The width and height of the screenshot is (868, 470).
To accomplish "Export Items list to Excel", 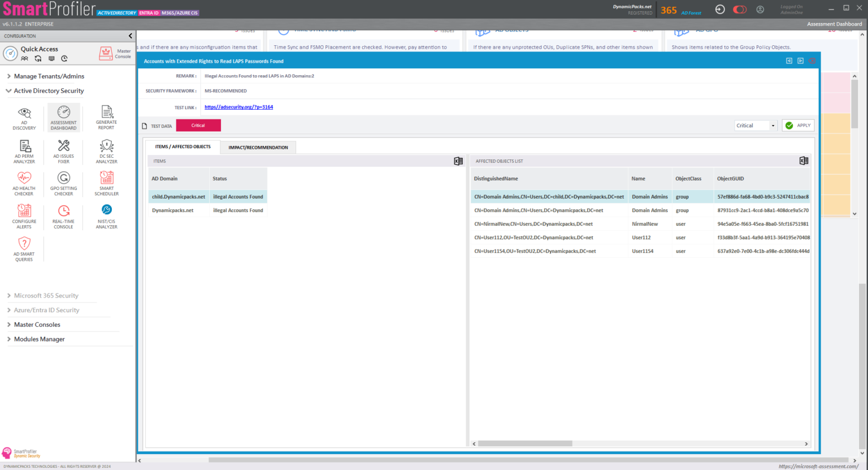I will click(458, 161).
